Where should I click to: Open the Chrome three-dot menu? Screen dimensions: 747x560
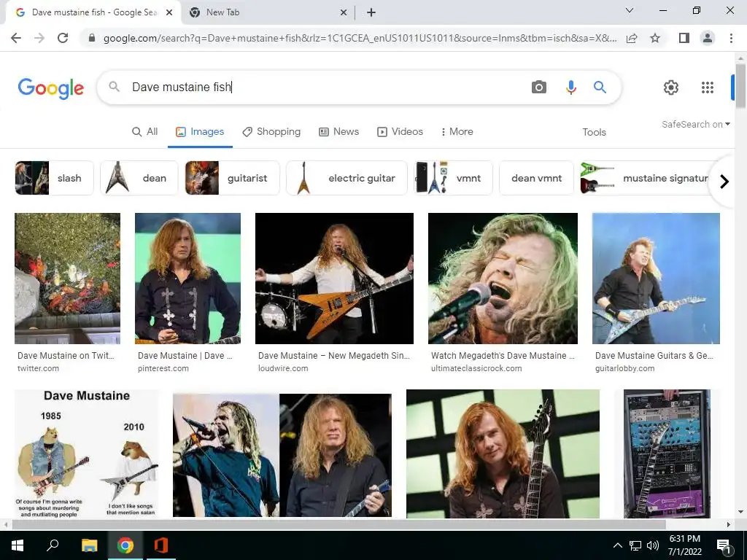(x=731, y=38)
